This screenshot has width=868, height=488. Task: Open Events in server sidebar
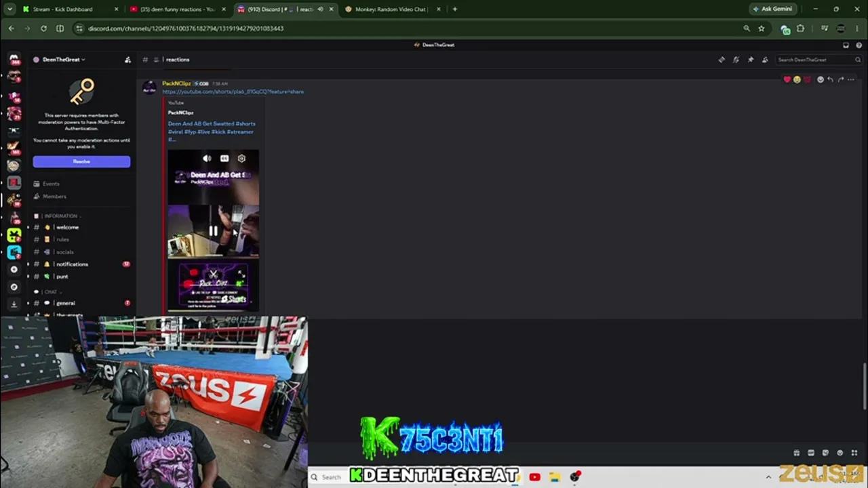click(80, 184)
